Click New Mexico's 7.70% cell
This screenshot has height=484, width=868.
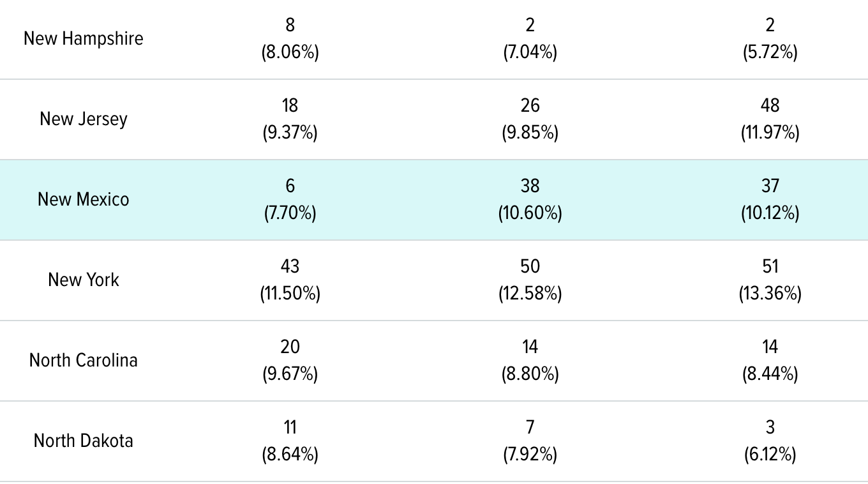click(x=290, y=213)
